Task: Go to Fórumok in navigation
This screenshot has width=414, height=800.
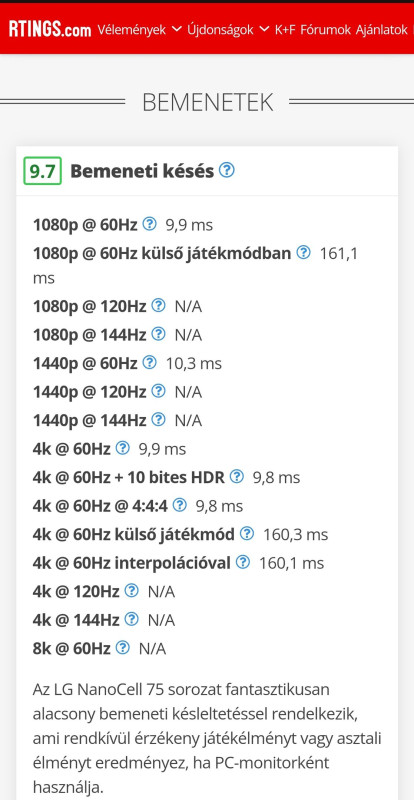Action: point(325,30)
